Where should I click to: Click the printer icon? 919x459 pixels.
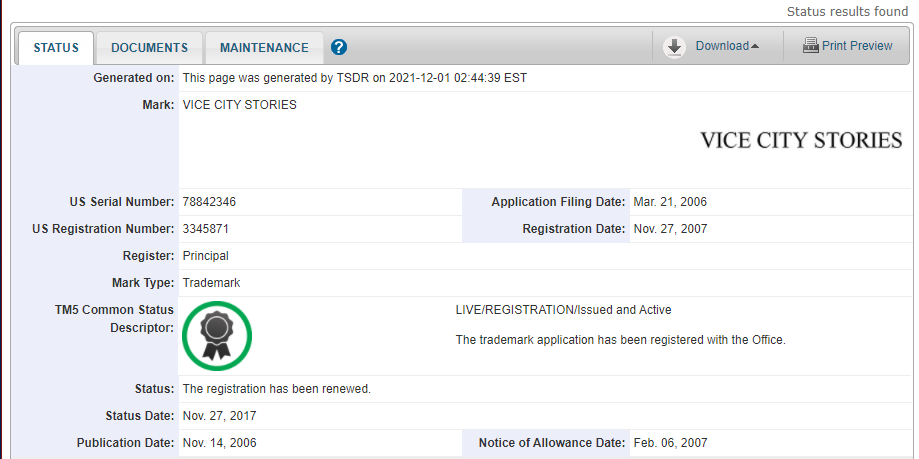point(810,46)
